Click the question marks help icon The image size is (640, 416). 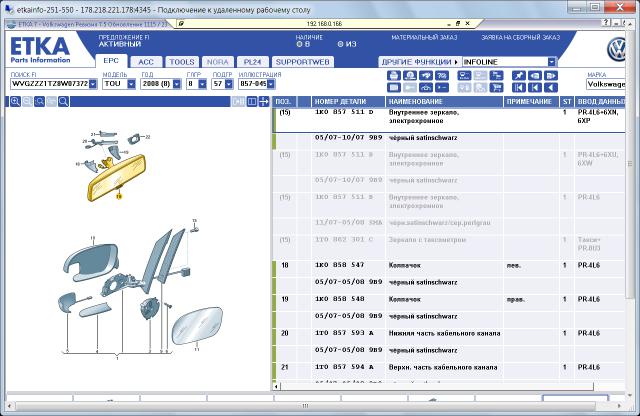442,76
